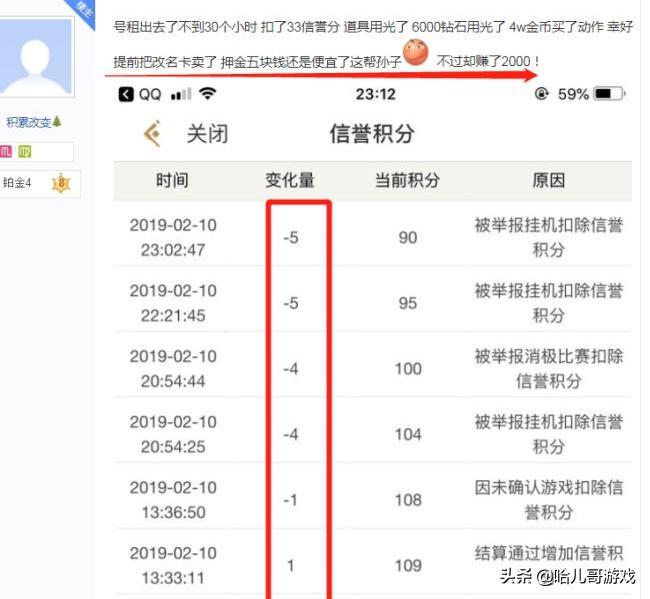Click the current score value 95
This screenshot has height=599, width=650.
point(408,303)
